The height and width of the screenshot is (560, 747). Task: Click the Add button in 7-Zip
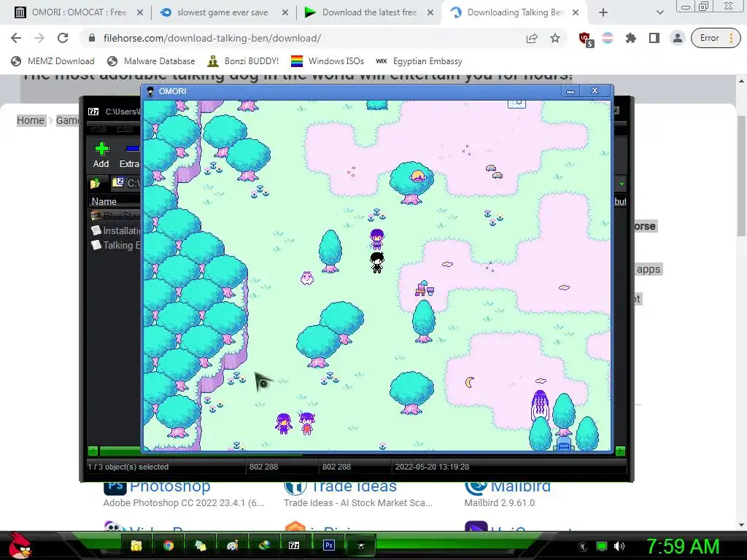click(101, 155)
